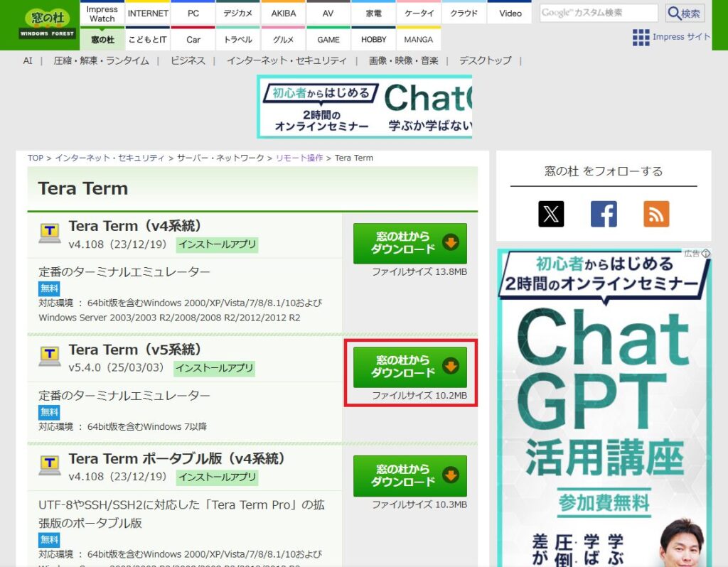The height and width of the screenshot is (567, 728).
Task: Open the MANGA tab
Action: tap(419, 39)
